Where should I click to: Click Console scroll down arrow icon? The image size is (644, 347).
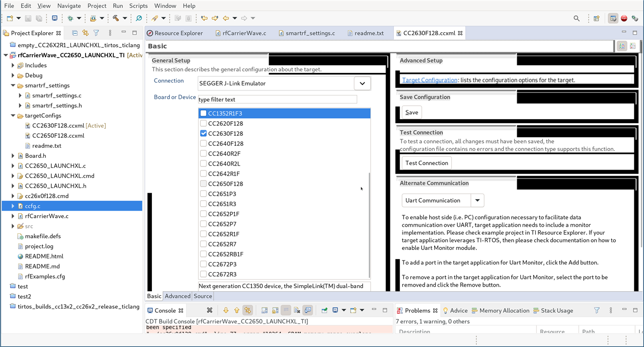pos(225,310)
